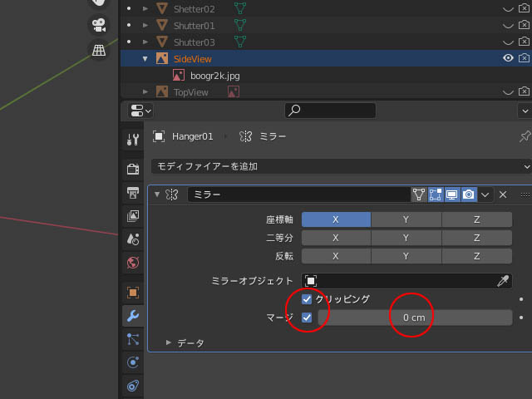Open the Particles properties icon

click(133, 339)
